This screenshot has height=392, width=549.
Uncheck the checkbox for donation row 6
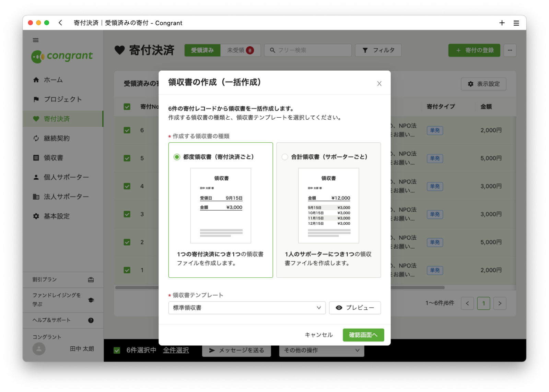click(x=127, y=130)
